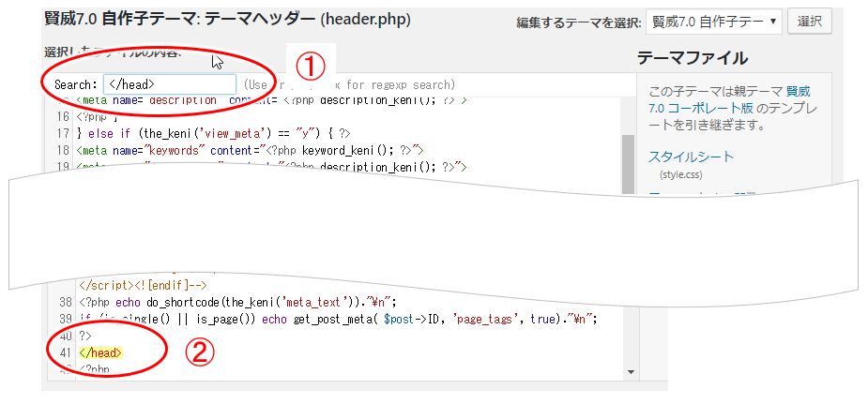Viewport: 868px width, 404px height.
Task: Click the 選択 button
Action: tap(809, 22)
